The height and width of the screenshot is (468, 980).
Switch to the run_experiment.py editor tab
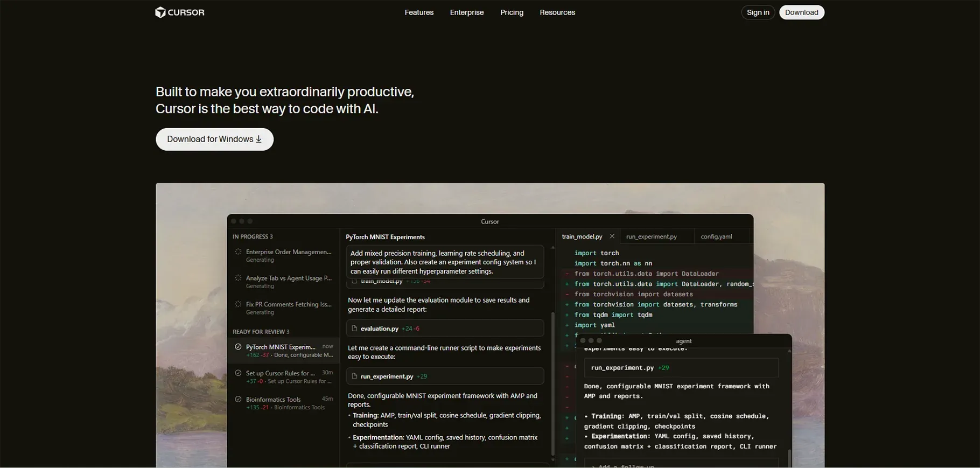point(651,236)
